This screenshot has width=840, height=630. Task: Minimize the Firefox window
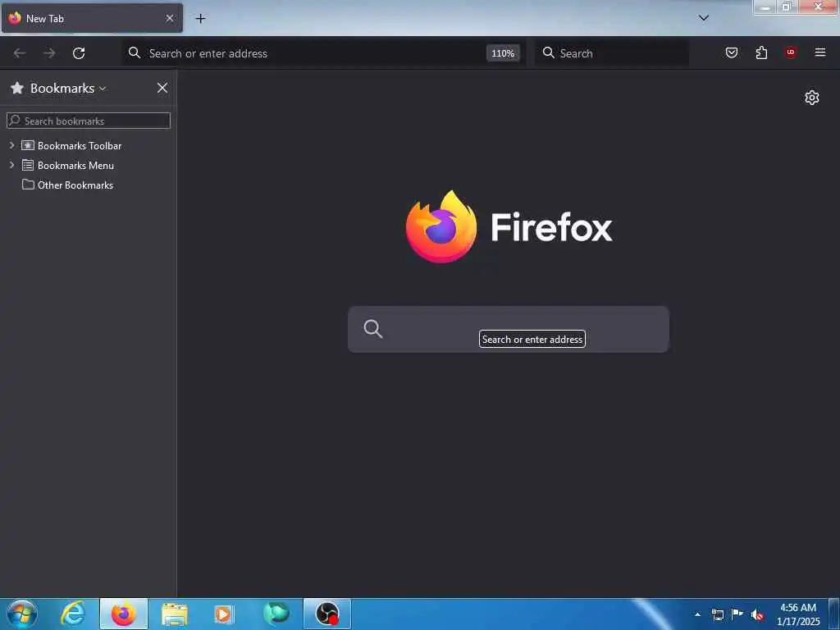click(x=765, y=7)
